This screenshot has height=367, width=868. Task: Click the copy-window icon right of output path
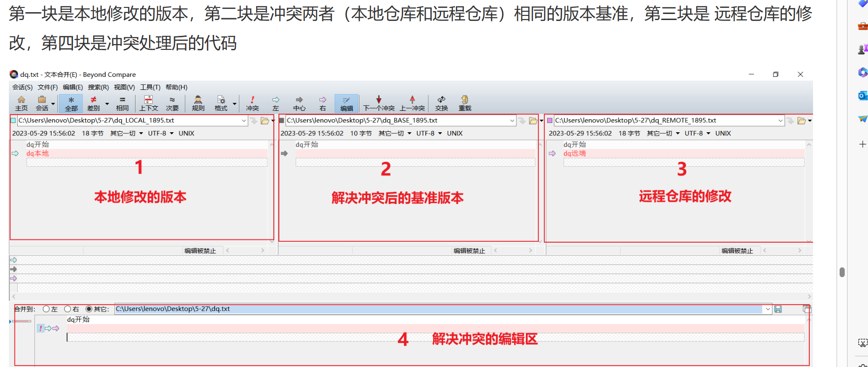coord(807,309)
